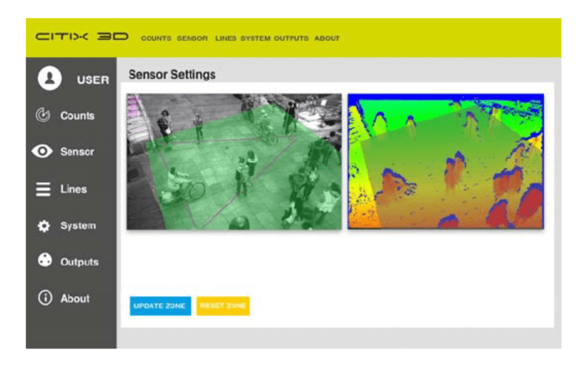Viewport: 588px width, 368px height.
Task: Choose OUTPUTS in the top navigation bar
Action: pyautogui.click(x=291, y=38)
